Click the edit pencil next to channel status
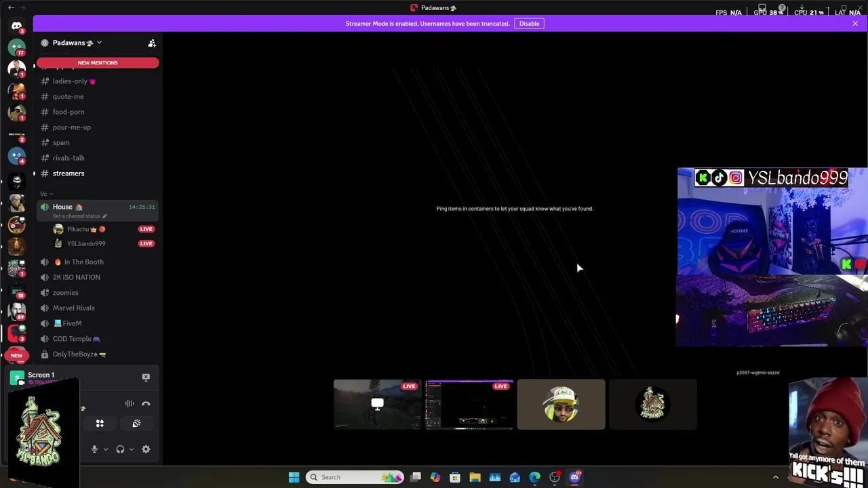 click(x=104, y=216)
